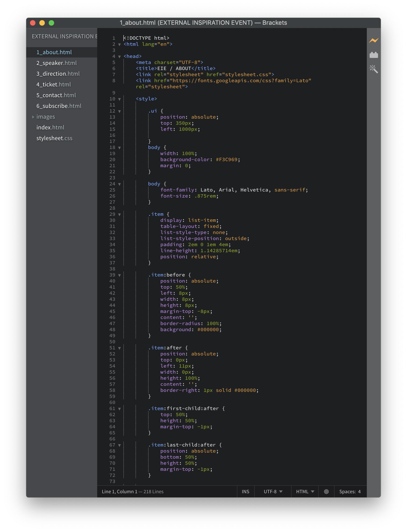
Task: Open the Extension Manager brick icon
Action: click(x=373, y=55)
